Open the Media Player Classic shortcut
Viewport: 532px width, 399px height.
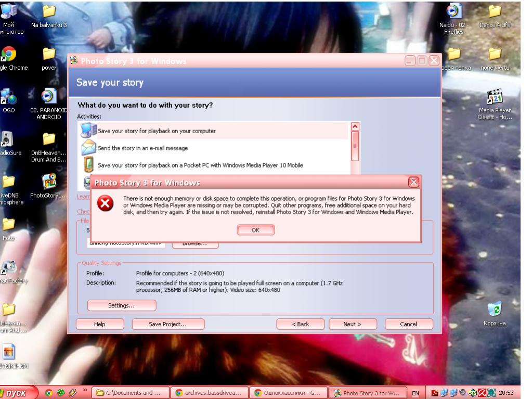[495, 105]
